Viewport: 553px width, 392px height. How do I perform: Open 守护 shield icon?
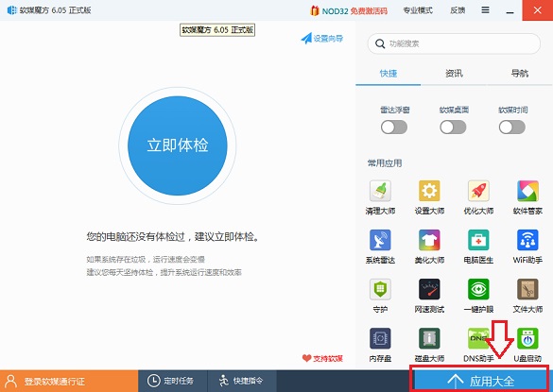coord(380,289)
